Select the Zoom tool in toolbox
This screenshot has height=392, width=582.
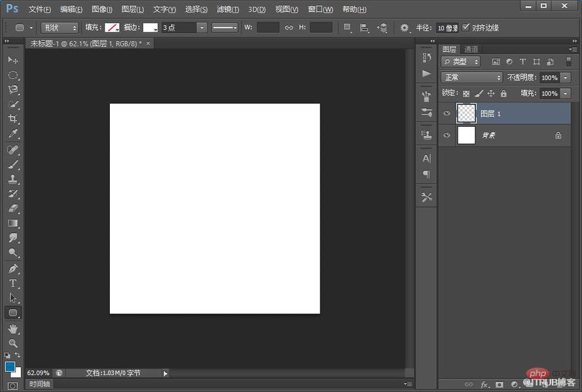click(13, 343)
